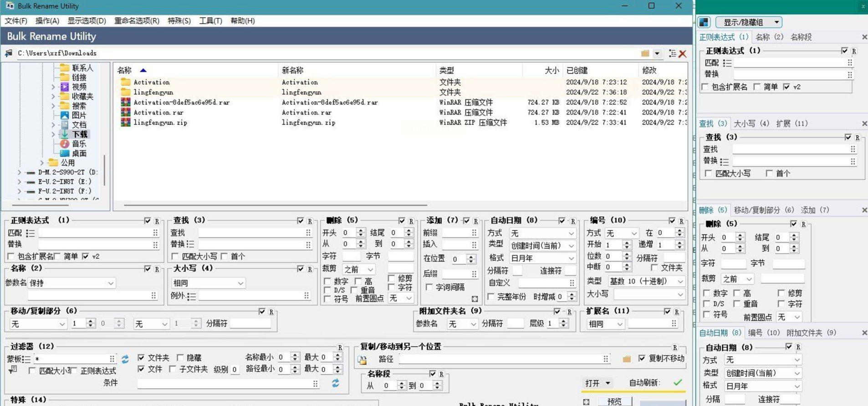The width and height of the screenshot is (868, 406).
Task: Switch to the 大小写 (4) tab
Action: (x=751, y=123)
